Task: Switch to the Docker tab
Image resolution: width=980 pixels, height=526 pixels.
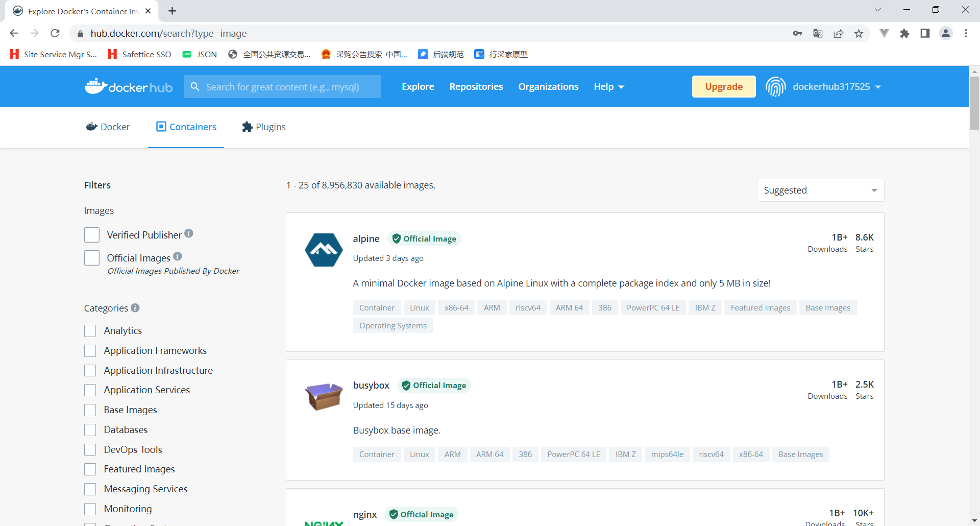Action: point(108,127)
